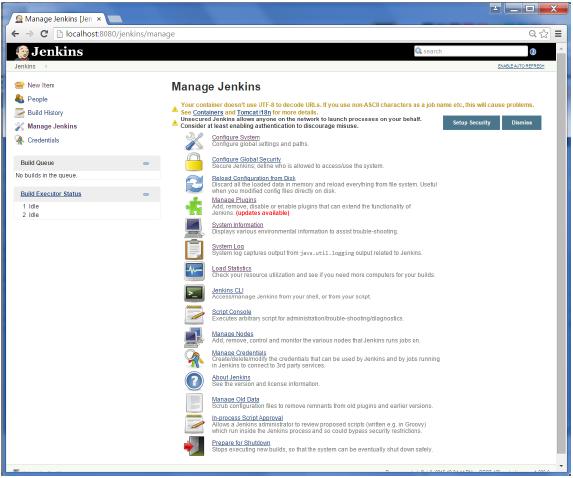Click the Manage Plugins puzzle piece icon

(194, 206)
